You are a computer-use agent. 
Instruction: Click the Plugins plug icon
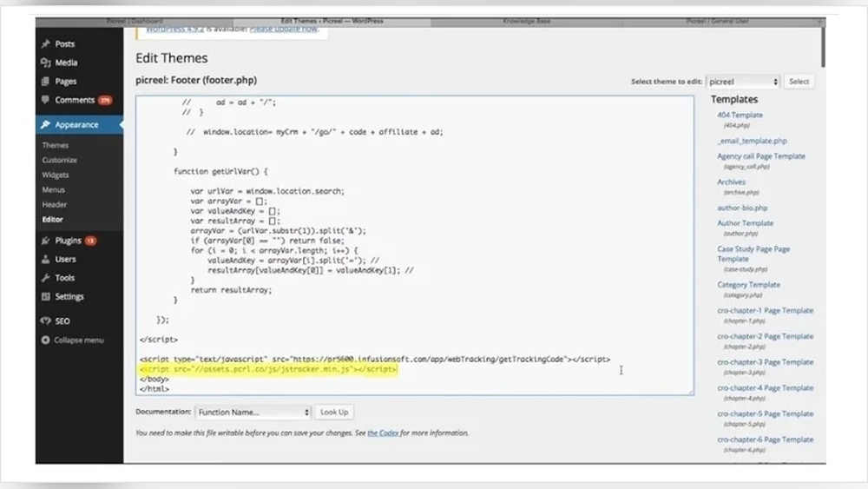45,241
